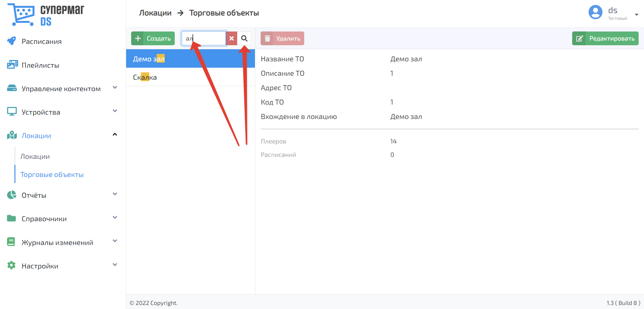Image resolution: width=644 pixels, height=309 pixels.
Task: Click the Название ТО value Демо зал
Action: (x=406, y=59)
